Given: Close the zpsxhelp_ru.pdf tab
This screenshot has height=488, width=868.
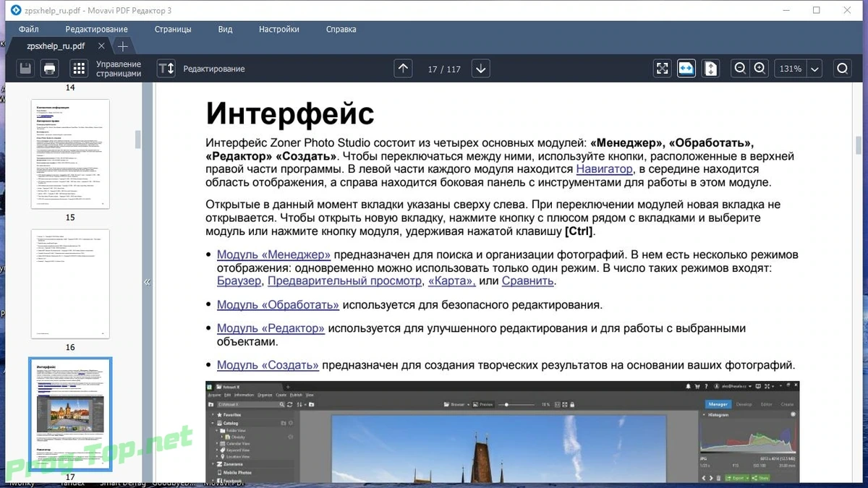Looking at the screenshot, I should pyautogui.click(x=101, y=46).
